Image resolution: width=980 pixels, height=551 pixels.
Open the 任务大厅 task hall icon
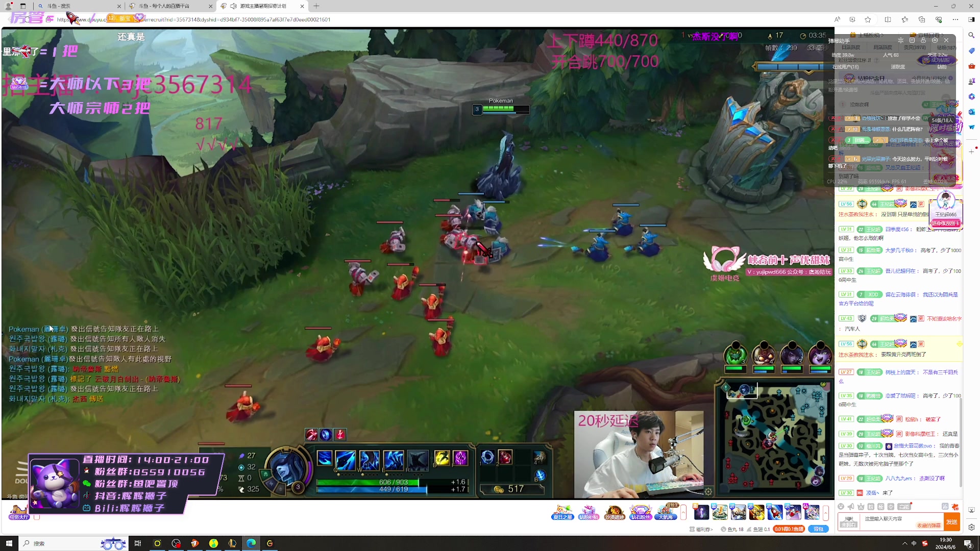[19, 512]
